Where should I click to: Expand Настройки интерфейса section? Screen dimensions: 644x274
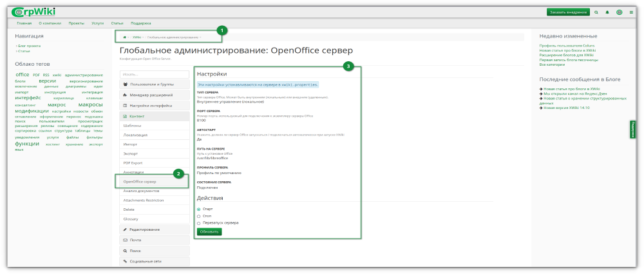click(x=155, y=106)
